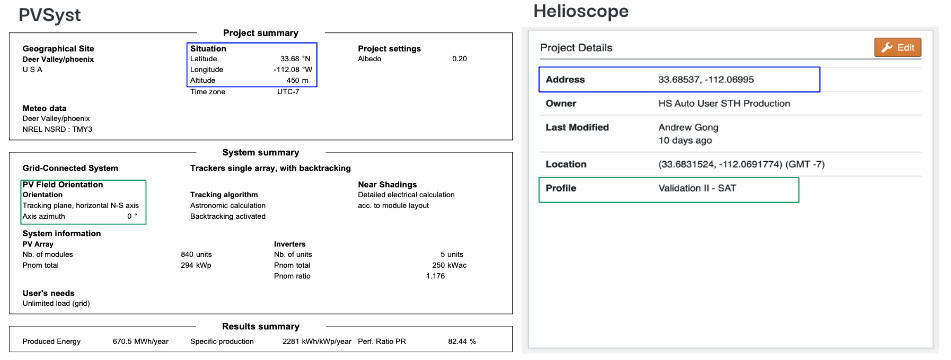Select the PV array power "294 kWp"
Viewport: 951px width, 360px height.
[195, 265]
